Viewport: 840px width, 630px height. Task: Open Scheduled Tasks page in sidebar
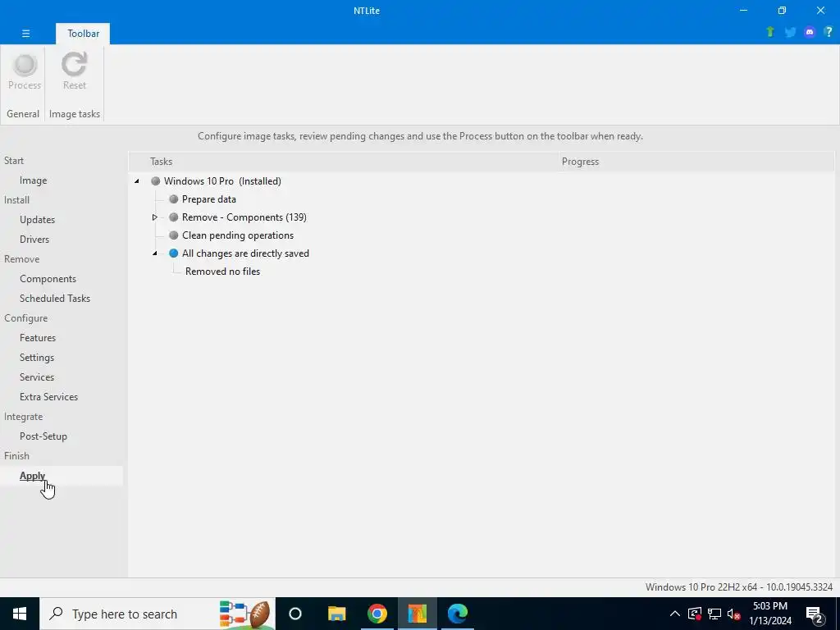[55, 299]
